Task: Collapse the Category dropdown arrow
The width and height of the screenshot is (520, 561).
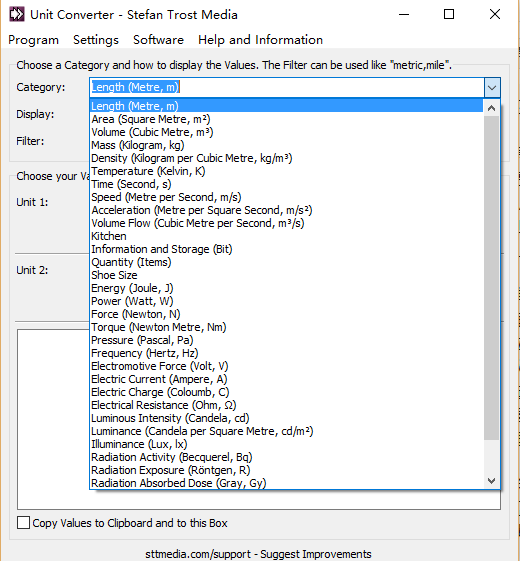Action: pyautogui.click(x=492, y=87)
